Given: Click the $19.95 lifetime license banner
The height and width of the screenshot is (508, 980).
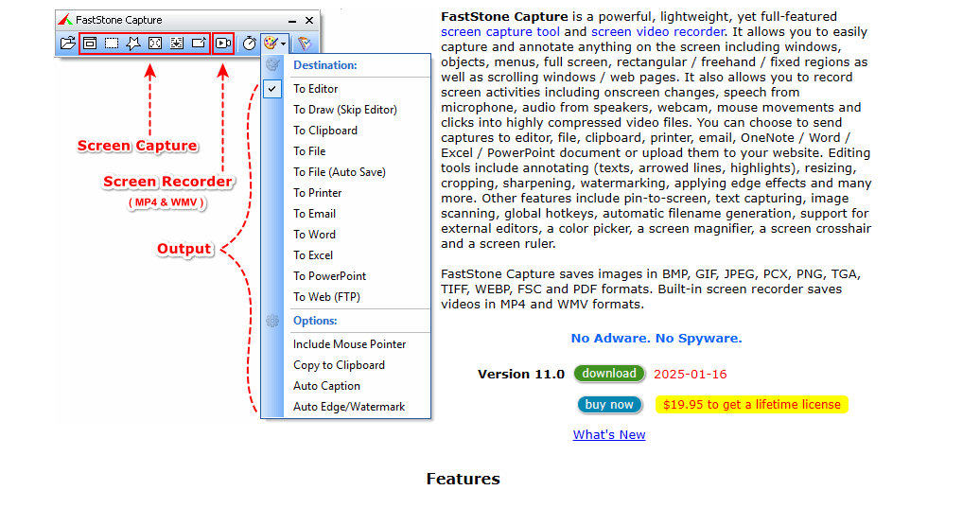Looking at the screenshot, I should 752,405.
